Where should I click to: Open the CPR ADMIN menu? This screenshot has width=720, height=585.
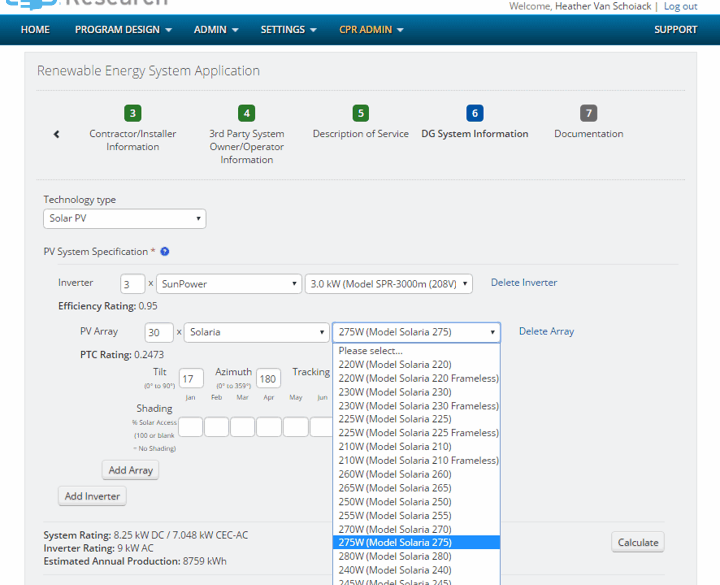(x=371, y=30)
